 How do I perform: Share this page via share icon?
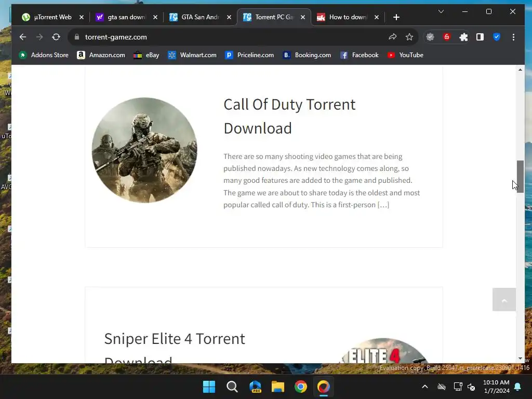(x=393, y=37)
